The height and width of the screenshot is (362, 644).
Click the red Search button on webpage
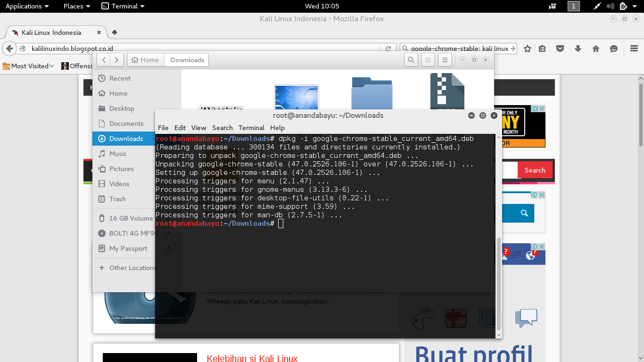[x=535, y=170]
